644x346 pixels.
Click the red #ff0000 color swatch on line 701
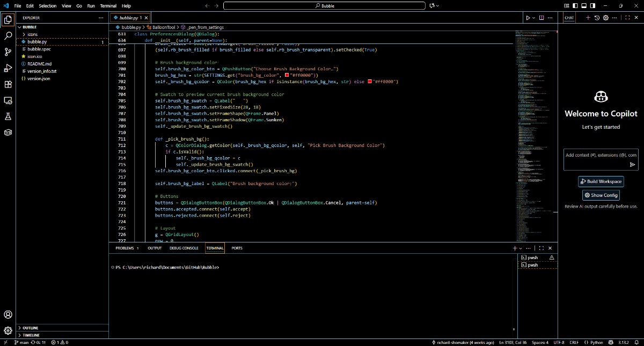coord(287,75)
